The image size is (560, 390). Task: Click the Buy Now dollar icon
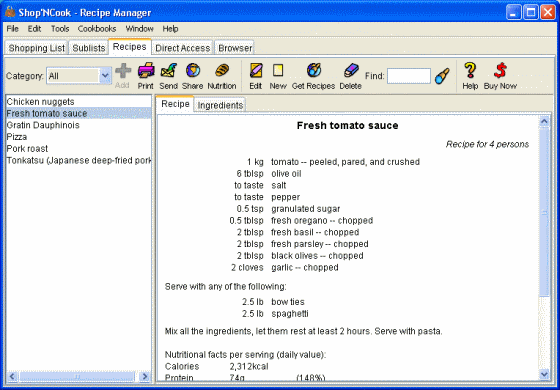[x=500, y=71]
